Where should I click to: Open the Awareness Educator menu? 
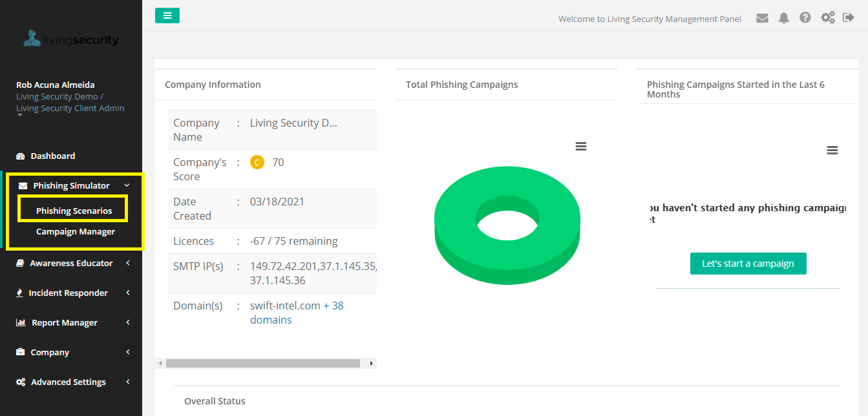click(x=71, y=263)
